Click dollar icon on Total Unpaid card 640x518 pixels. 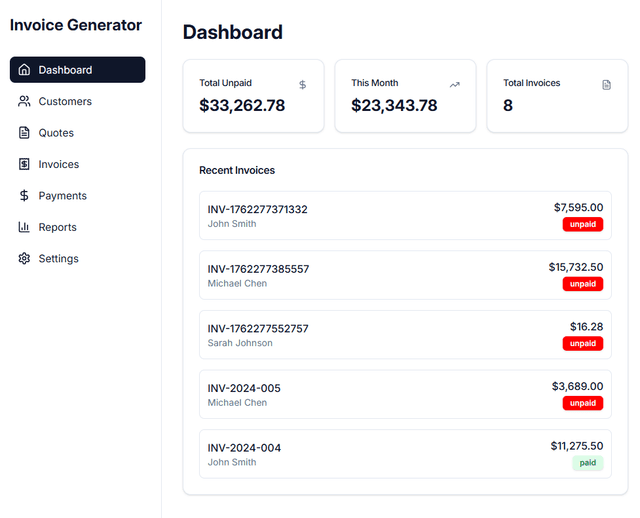click(x=303, y=85)
